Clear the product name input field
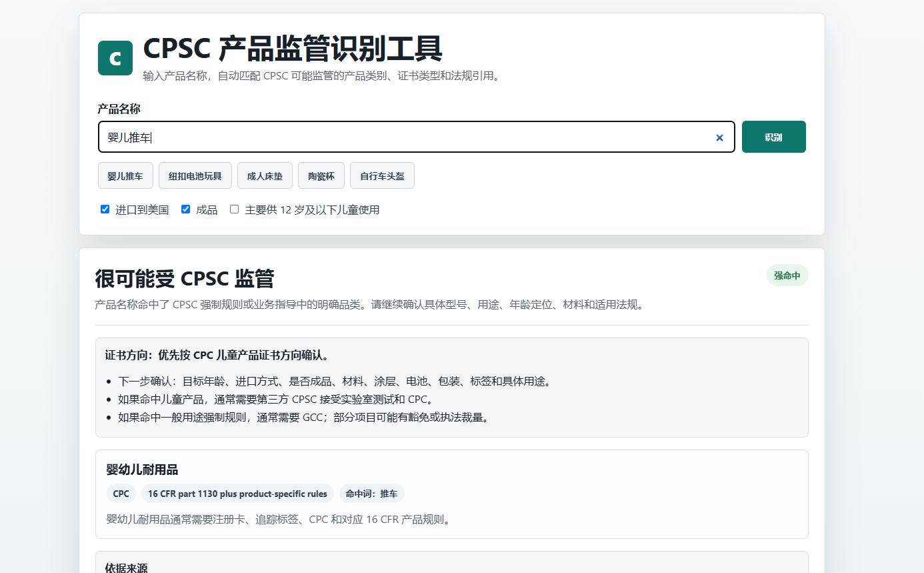This screenshot has width=924, height=573. (x=719, y=137)
